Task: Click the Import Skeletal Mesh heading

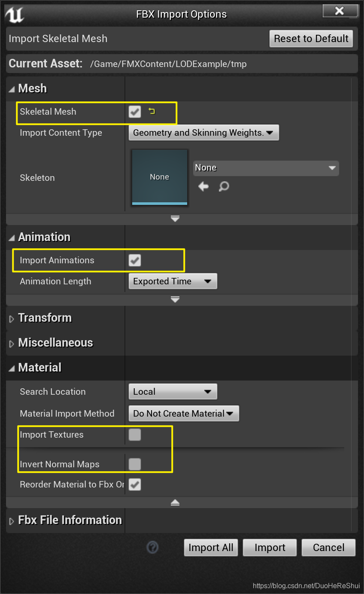Action: click(x=58, y=39)
